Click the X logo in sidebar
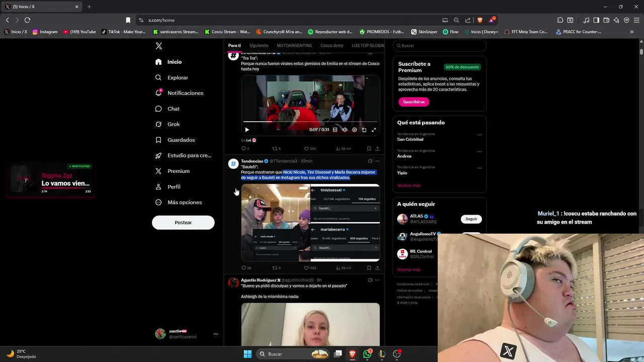644x362 pixels. [158, 46]
